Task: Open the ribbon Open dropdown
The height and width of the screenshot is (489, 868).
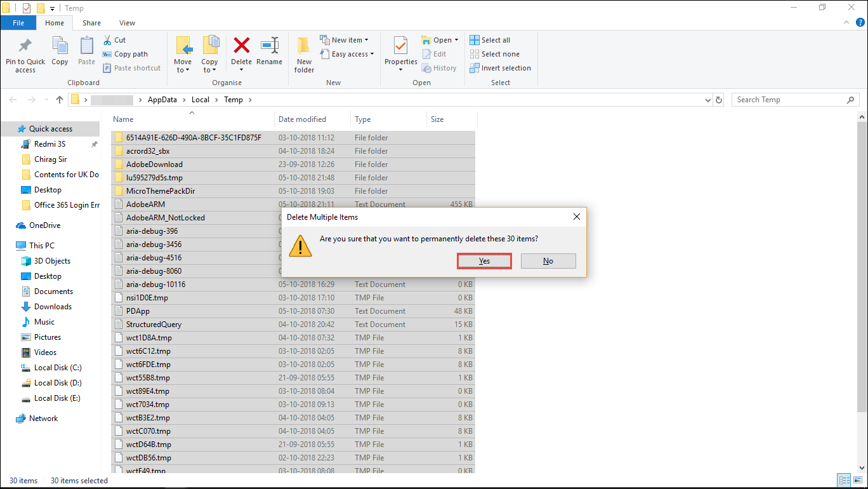Action: click(440, 40)
